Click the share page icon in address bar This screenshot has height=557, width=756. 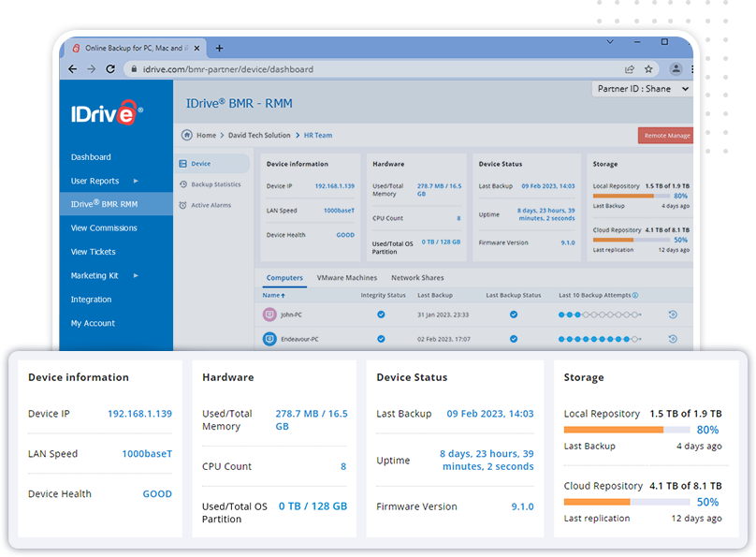point(630,69)
